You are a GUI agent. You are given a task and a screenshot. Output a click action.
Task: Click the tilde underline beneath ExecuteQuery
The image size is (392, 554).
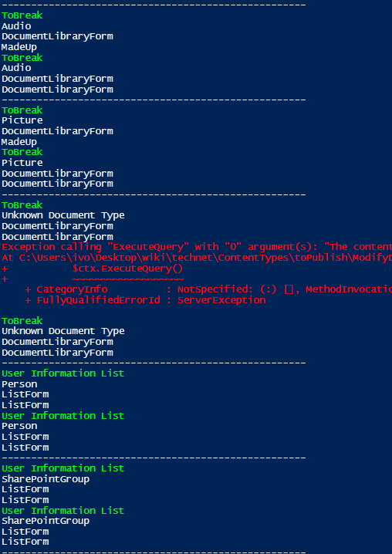click(x=127, y=279)
